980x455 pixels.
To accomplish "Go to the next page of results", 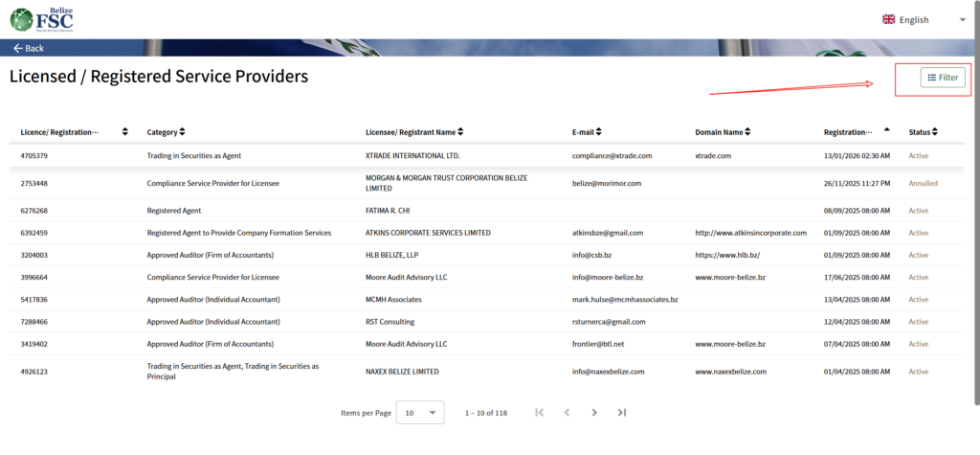I will pos(594,413).
